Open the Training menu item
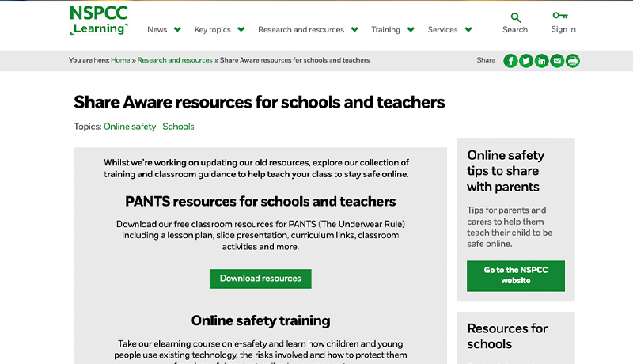The image size is (633, 364). tap(385, 30)
